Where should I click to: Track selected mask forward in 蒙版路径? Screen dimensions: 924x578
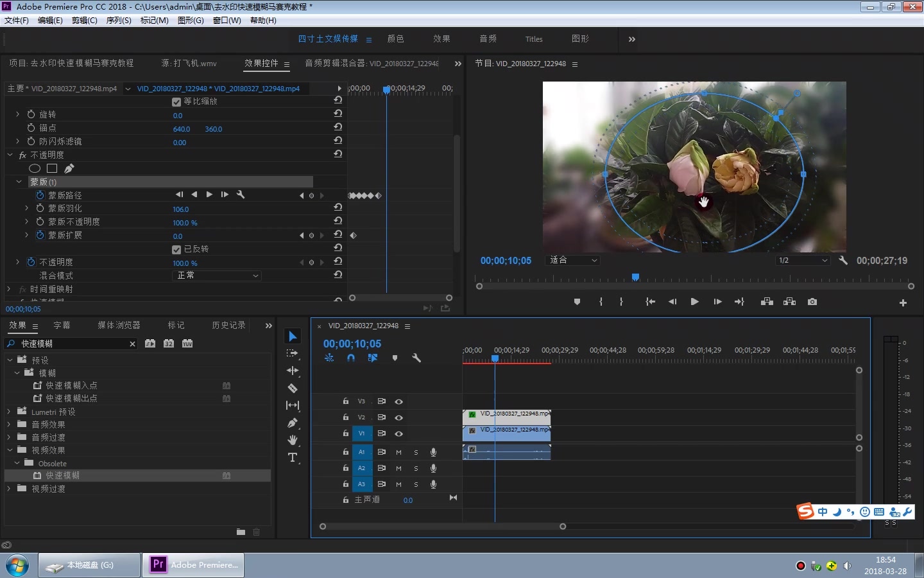coord(209,195)
